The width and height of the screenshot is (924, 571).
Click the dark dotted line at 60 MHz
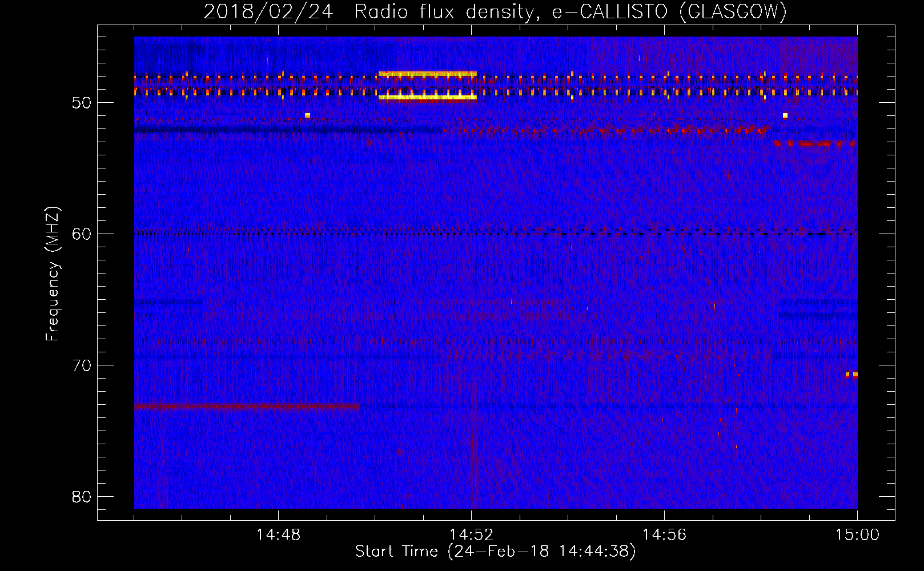[496, 234]
